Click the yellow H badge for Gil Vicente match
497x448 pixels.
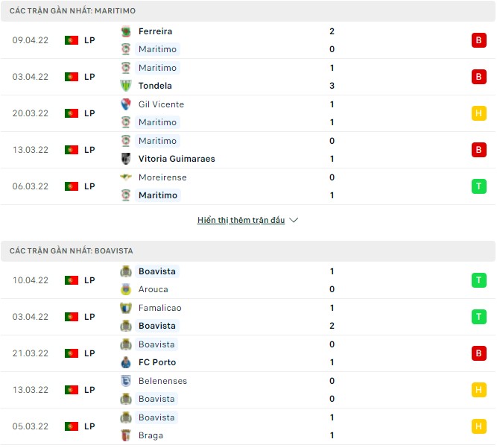point(478,113)
